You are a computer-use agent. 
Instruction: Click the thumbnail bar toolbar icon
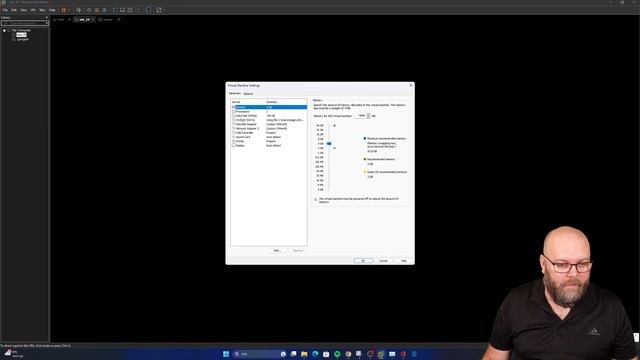pyautogui.click(x=122, y=10)
